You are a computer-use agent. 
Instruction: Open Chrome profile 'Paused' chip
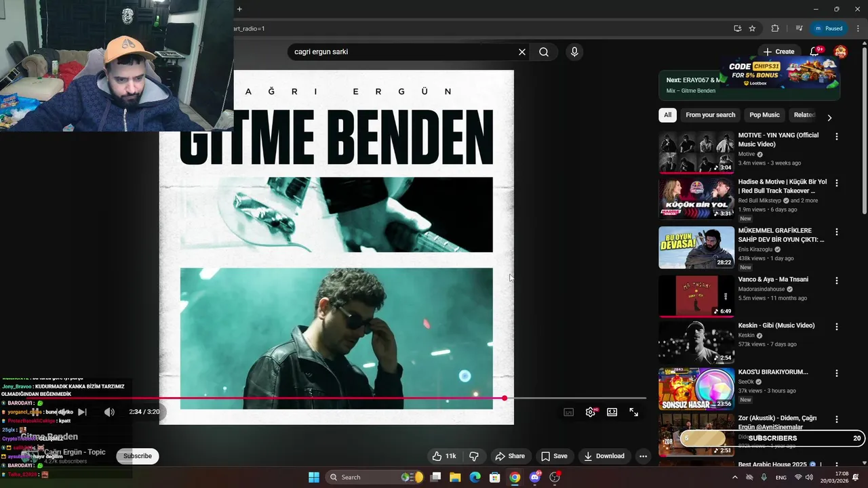coord(829,28)
